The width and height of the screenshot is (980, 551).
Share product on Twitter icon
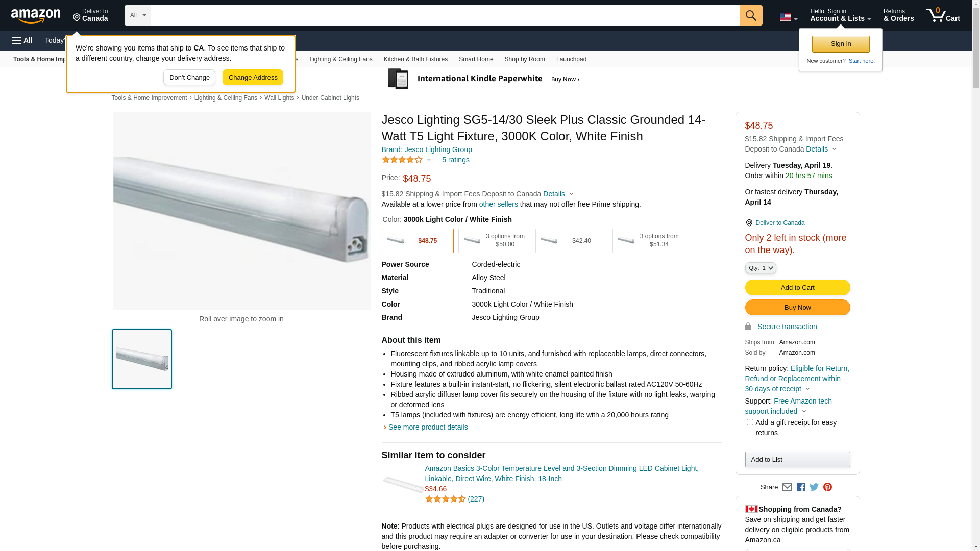tap(814, 487)
